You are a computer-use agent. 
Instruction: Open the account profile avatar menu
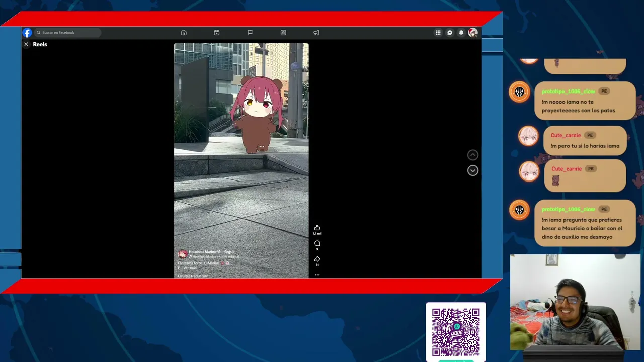[473, 33]
